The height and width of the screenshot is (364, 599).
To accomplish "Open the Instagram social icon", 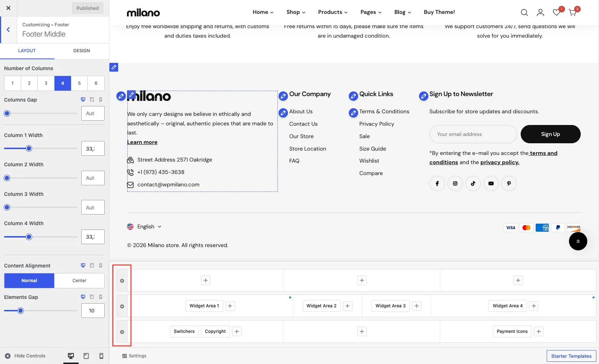I will pyautogui.click(x=455, y=183).
